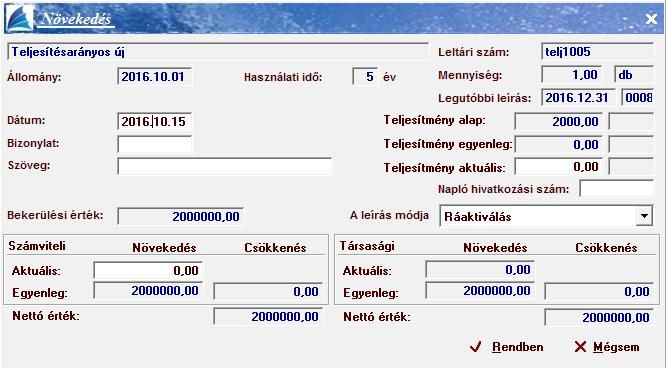Screen dimensions: 666x370
Task: Click the Társasági section header label
Action: [x=367, y=246]
